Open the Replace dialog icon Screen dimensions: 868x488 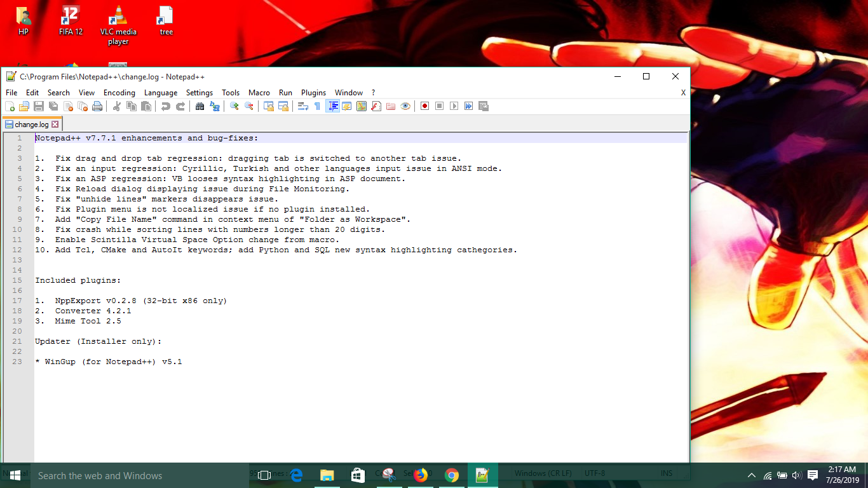pos(215,106)
